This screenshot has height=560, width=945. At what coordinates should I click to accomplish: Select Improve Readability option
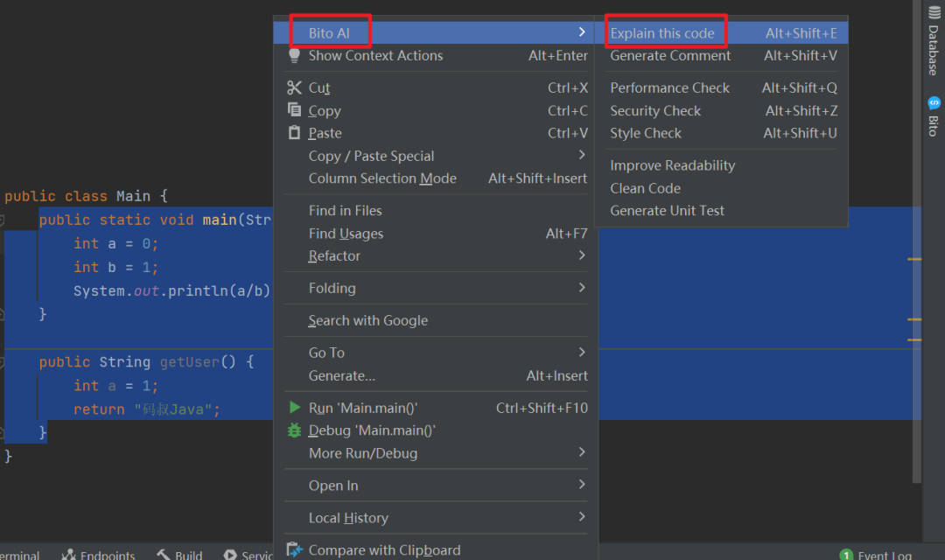pos(721,165)
